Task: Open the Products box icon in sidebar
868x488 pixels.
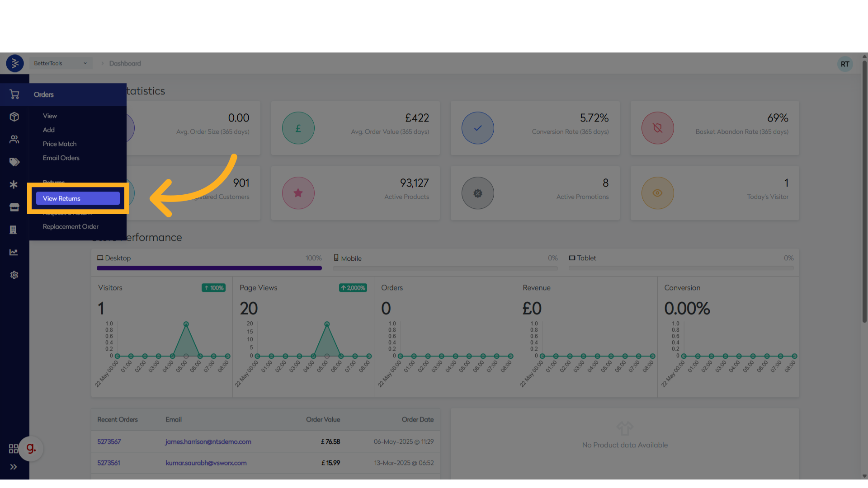Action: 14,117
